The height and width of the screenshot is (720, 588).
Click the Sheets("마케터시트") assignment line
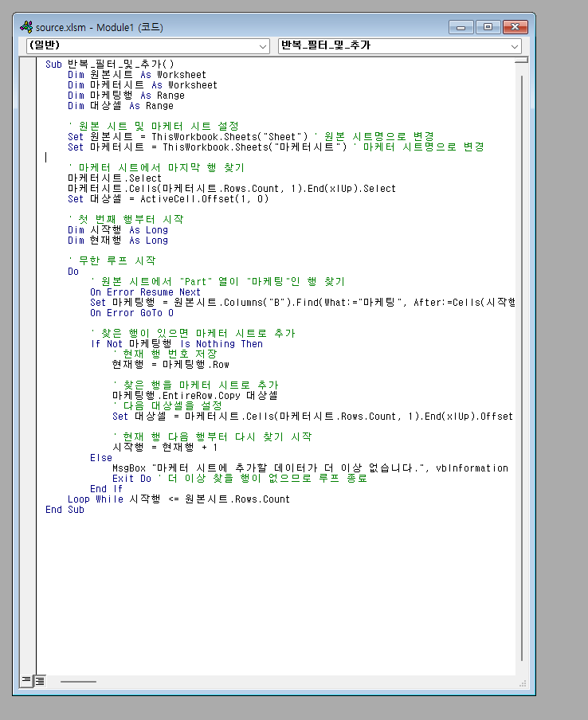click(x=276, y=147)
